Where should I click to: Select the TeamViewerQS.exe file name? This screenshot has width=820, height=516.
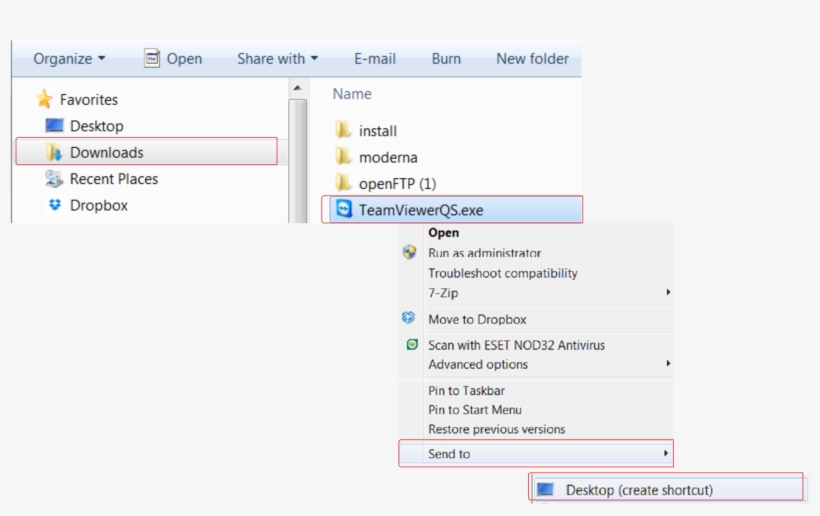click(x=421, y=210)
